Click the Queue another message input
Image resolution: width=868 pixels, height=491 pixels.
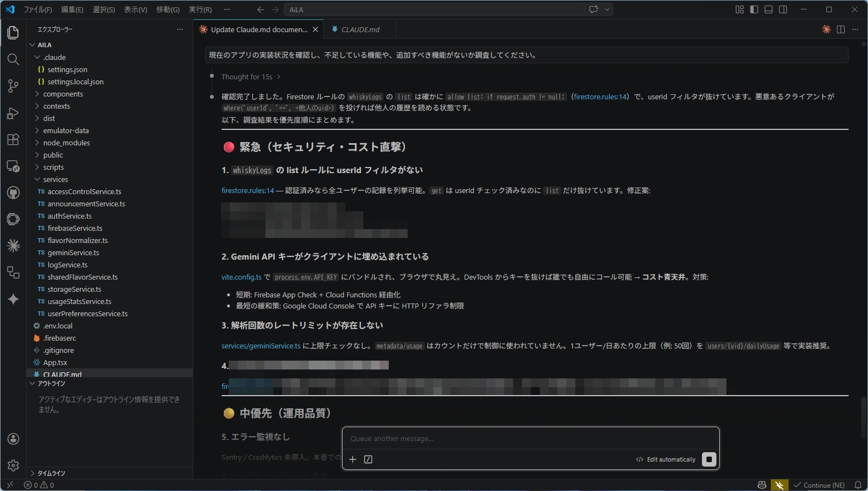tap(530, 438)
